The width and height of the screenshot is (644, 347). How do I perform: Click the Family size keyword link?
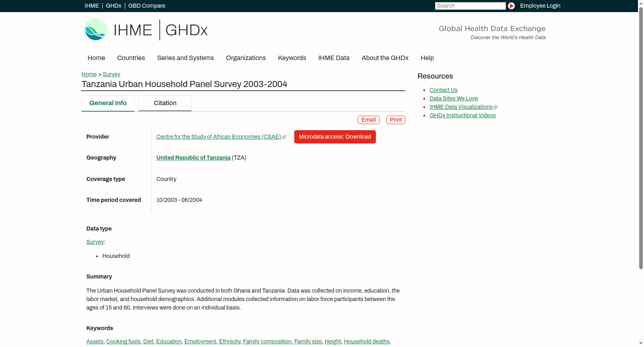tap(308, 342)
